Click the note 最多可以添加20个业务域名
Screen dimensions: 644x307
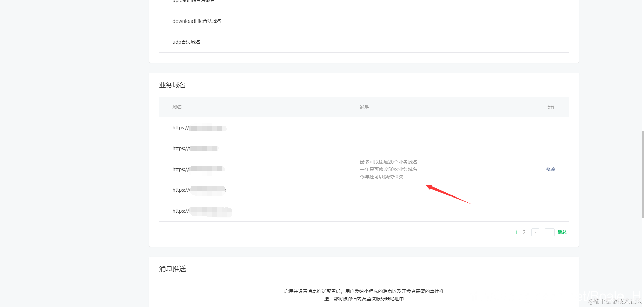click(388, 162)
